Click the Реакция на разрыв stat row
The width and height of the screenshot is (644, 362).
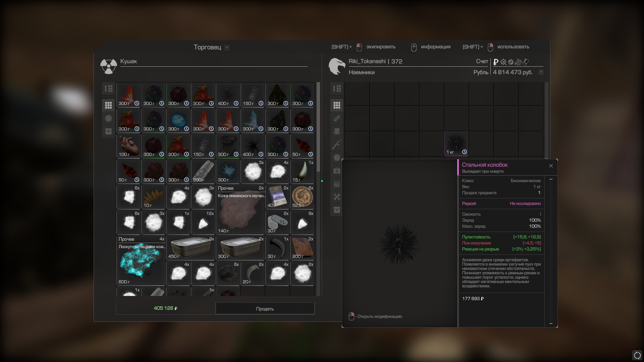pos(501,249)
